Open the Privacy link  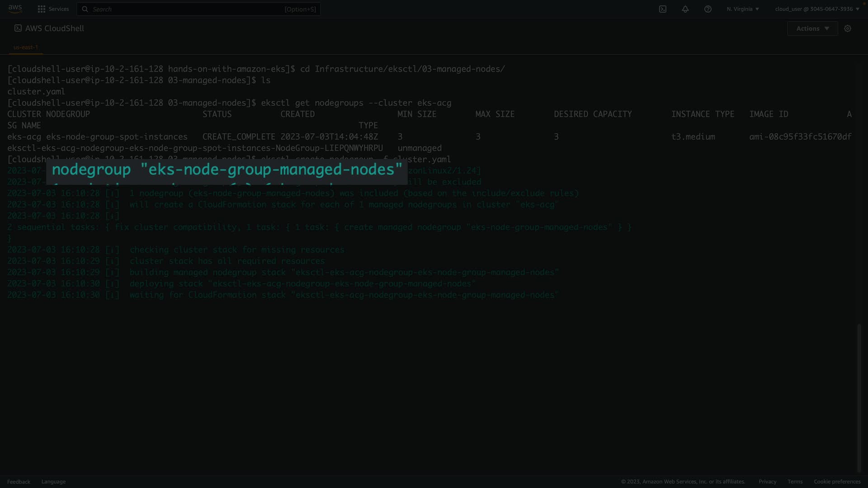(767, 482)
